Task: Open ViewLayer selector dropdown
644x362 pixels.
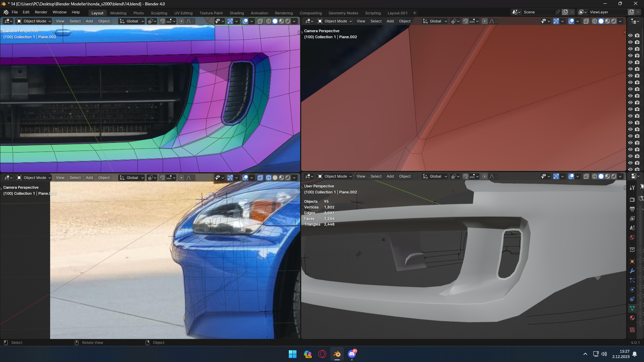Action: [x=582, y=12]
